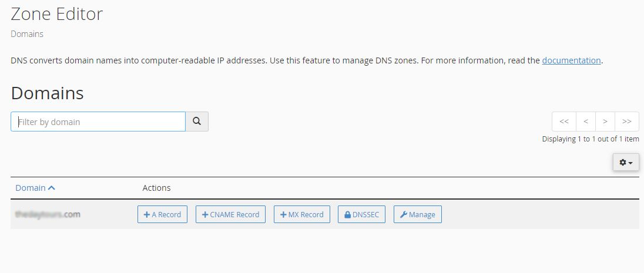Image resolution: width=644 pixels, height=273 pixels.
Task: Click the magnifying glass search button
Action: [197, 122]
